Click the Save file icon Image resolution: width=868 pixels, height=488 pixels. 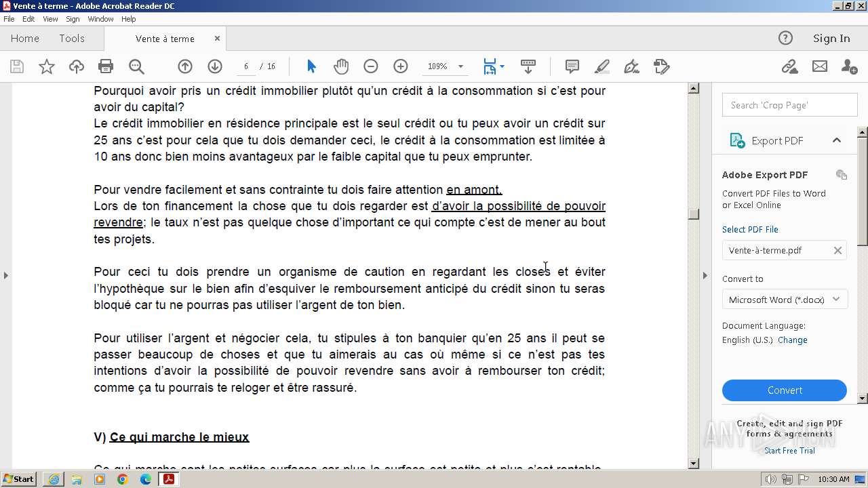pyautogui.click(x=17, y=66)
